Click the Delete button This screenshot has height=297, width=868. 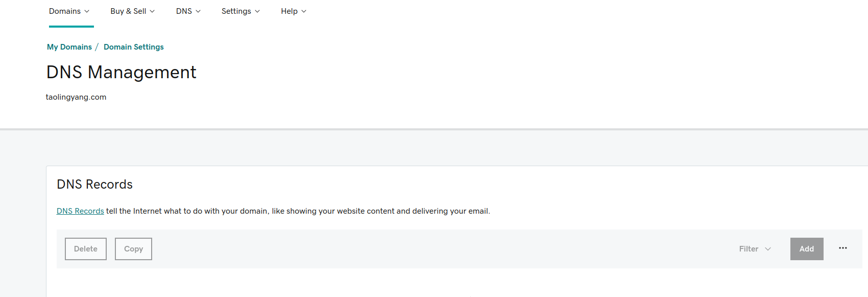[86, 249]
